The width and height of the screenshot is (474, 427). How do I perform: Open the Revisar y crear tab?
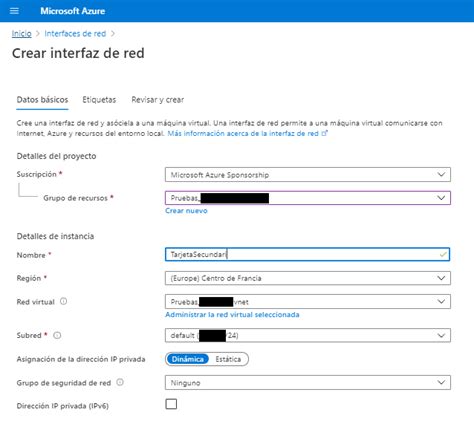158,100
